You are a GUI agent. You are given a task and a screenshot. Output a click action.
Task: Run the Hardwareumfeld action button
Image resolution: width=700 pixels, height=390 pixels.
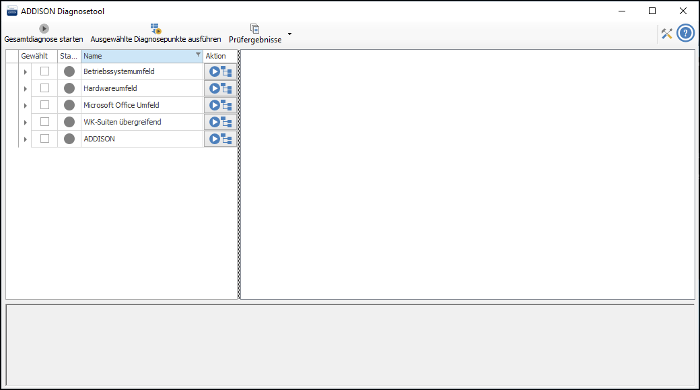(221, 88)
